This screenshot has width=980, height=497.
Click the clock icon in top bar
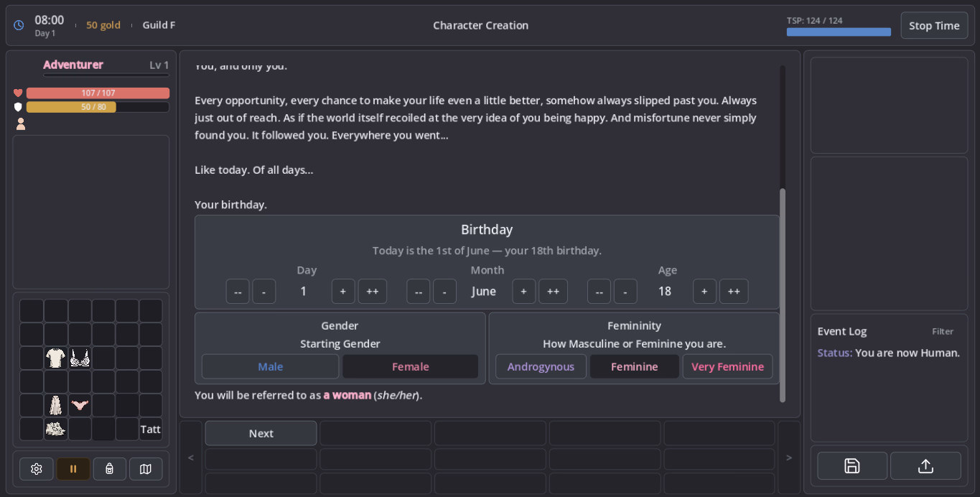coord(19,25)
